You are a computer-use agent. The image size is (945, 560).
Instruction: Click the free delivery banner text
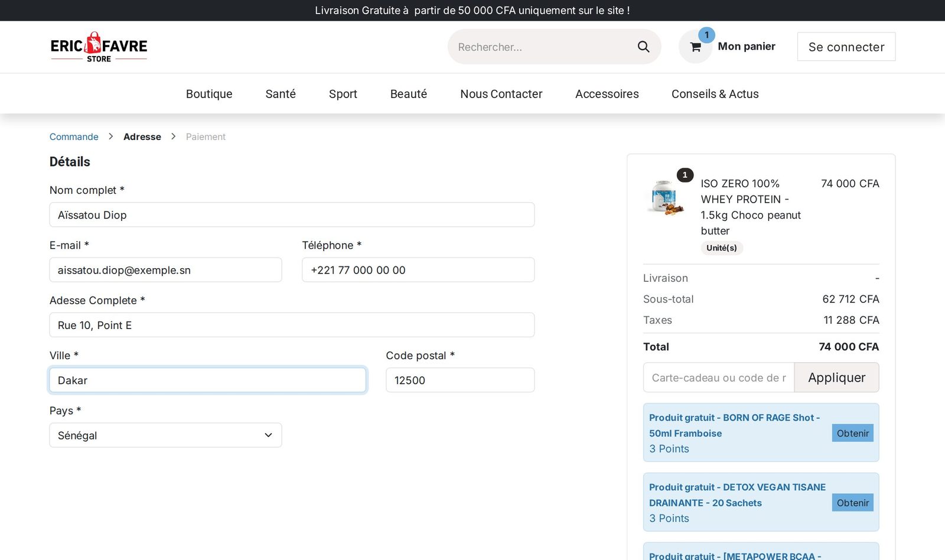tap(472, 11)
